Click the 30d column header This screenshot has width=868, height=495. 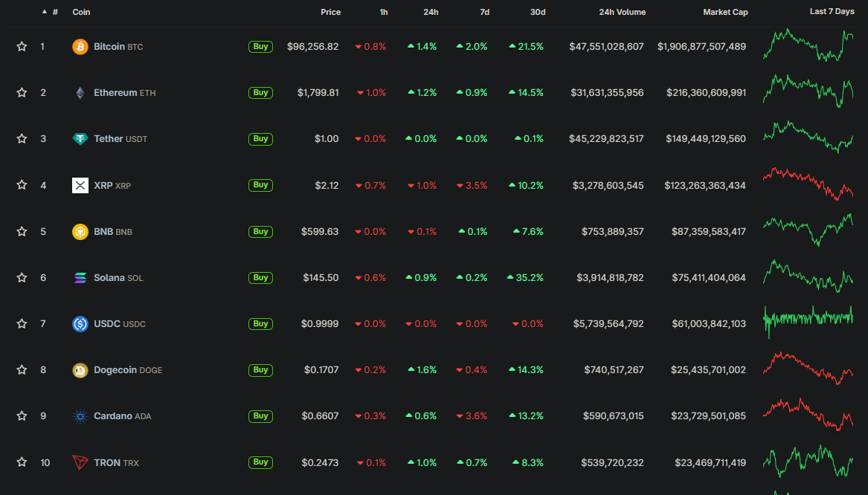coord(537,12)
